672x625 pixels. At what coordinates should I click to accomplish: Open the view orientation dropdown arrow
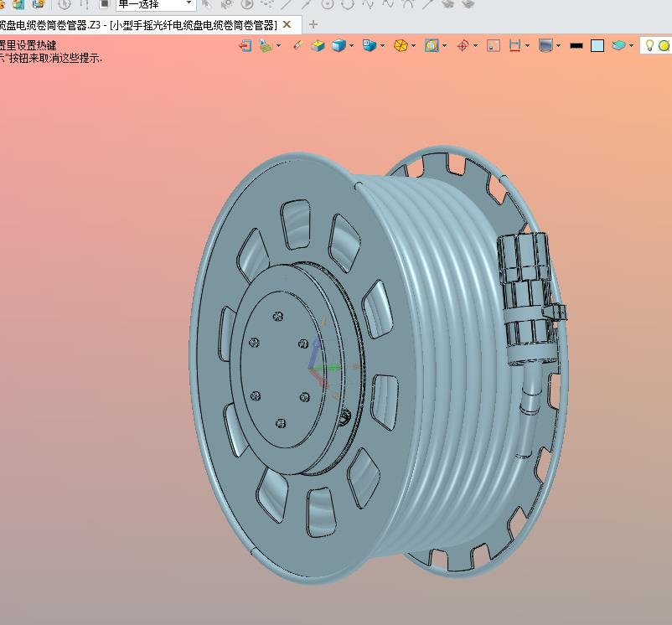click(382, 45)
